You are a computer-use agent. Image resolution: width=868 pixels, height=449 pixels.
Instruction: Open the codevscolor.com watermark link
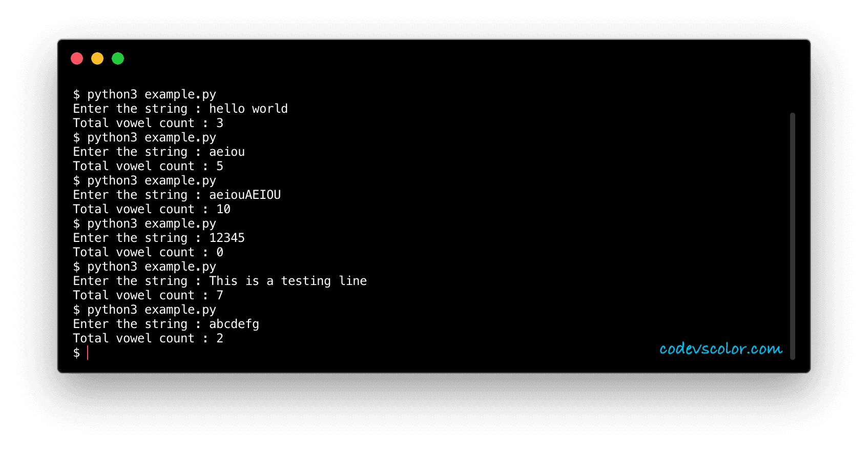click(x=721, y=349)
